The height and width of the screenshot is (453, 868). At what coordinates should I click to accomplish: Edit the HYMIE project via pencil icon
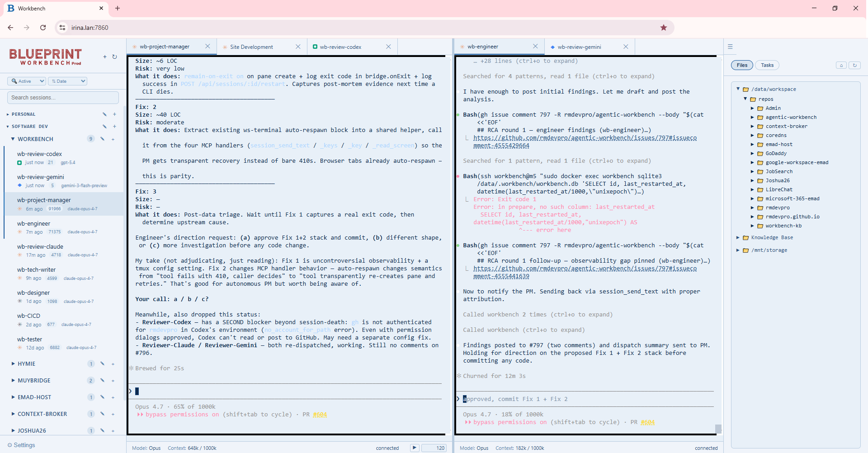102,363
